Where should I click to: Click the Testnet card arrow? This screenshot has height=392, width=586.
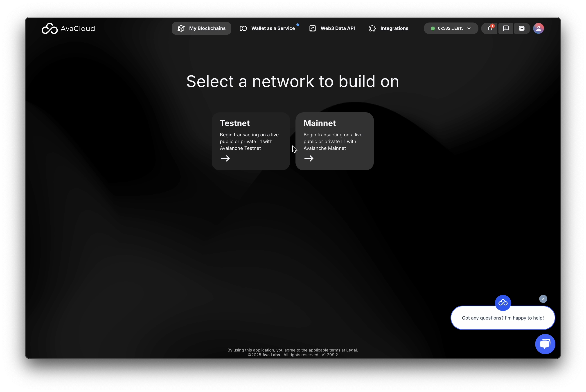coord(225,158)
